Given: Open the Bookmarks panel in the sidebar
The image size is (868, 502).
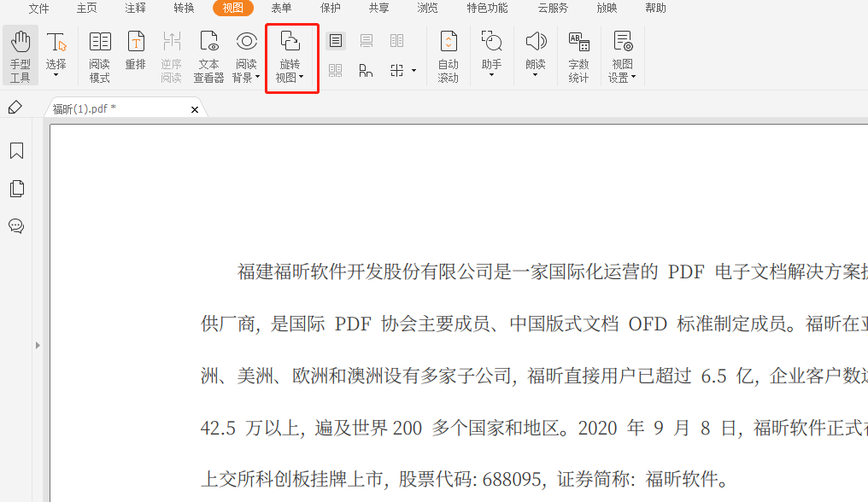Looking at the screenshot, I should point(16,150).
